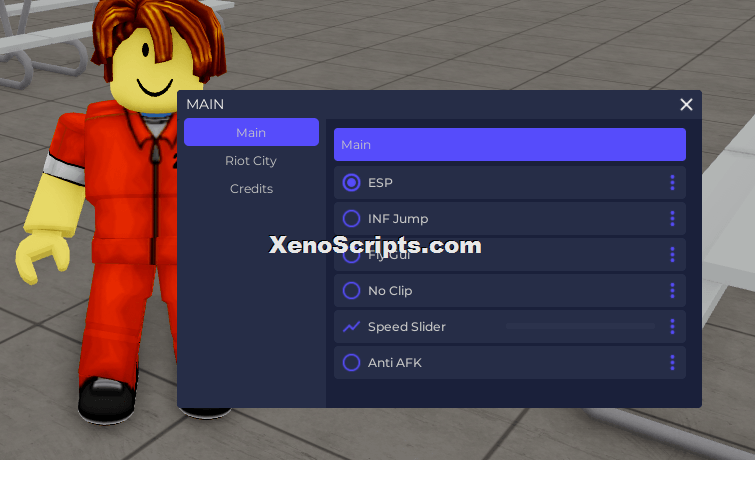The width and height of the screenshot is (755, 490).
Task: Open the three-dot menu for Fly Gui row
Action: 672,254
